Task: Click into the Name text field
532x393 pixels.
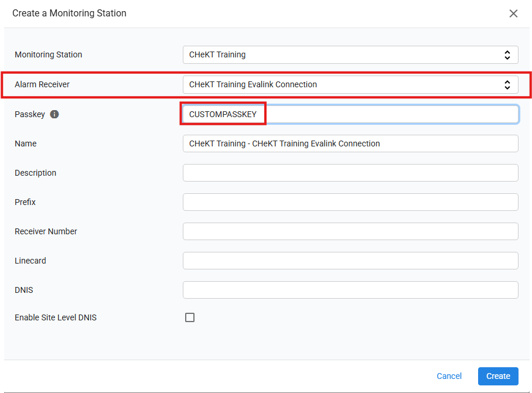Action: (x=350, y=143)
